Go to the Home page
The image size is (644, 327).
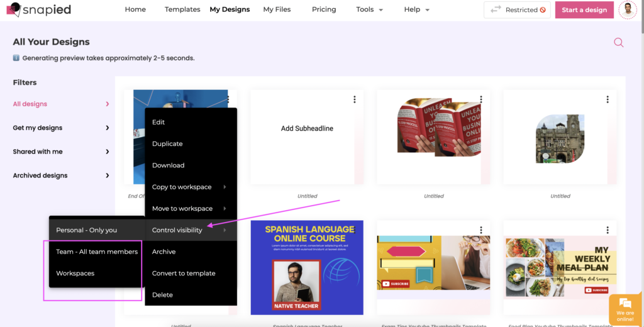[x=135, y=9]
